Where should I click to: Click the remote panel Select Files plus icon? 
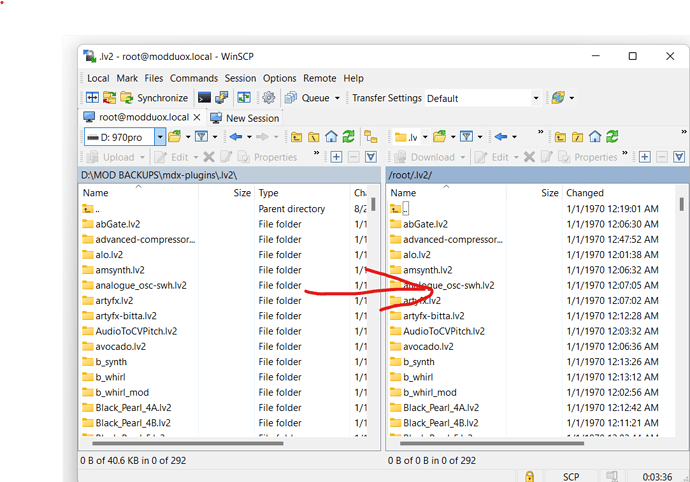(x=645, y=157)
